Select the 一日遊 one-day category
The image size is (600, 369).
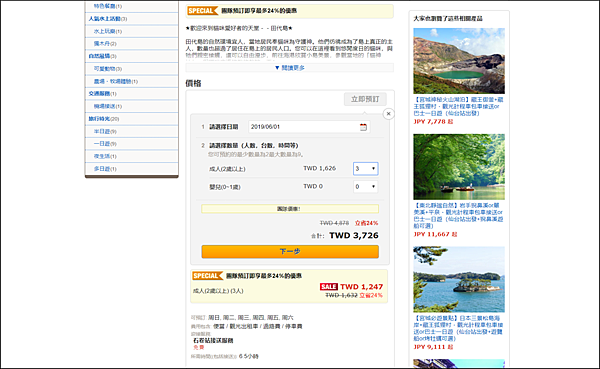105,144
